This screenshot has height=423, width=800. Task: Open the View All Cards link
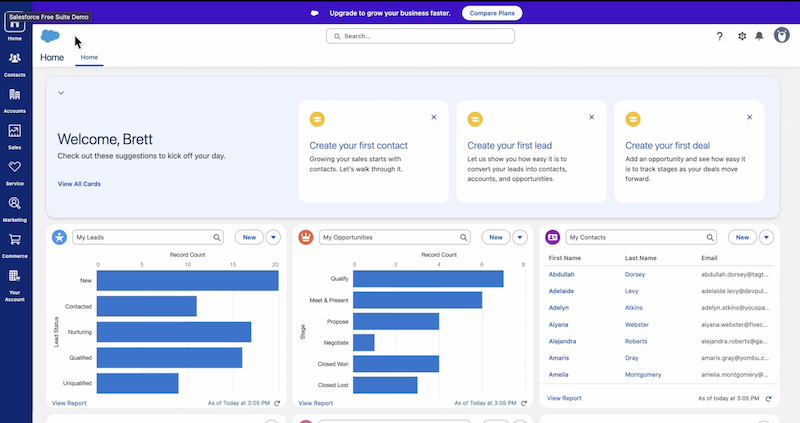(79, 184)
